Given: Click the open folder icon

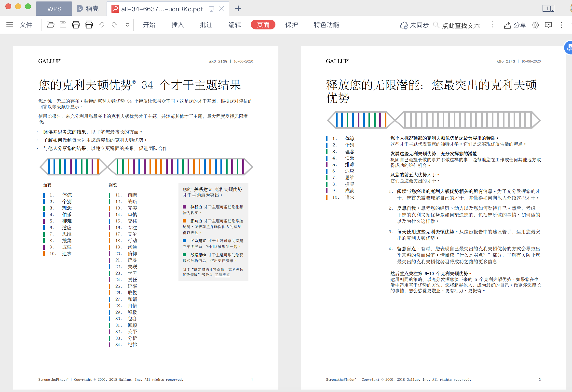Looking at the screenshot, I should click(51, 25).
